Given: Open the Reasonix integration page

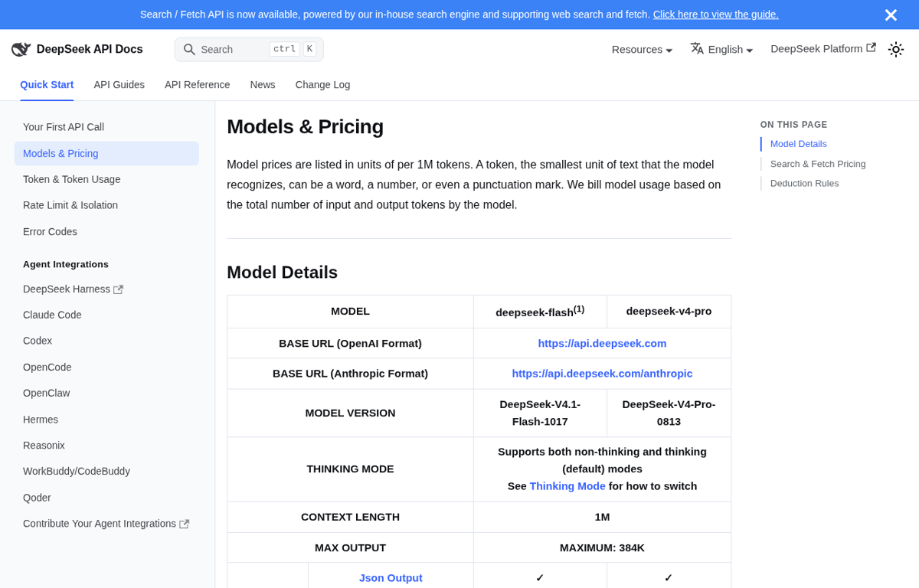Looking at the screenshot, I should (x=106, y=446).
